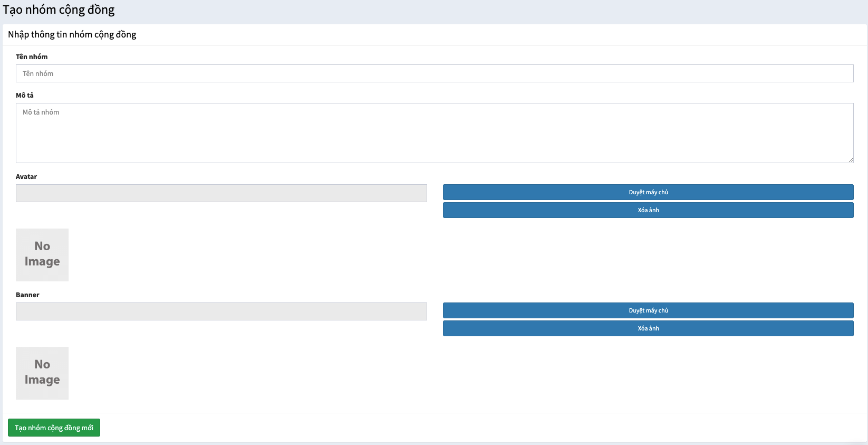Click the Tên nhóm text input
The width and height of the screenshot is (868, 445).
pyautogui.click(x=435, y=73)
